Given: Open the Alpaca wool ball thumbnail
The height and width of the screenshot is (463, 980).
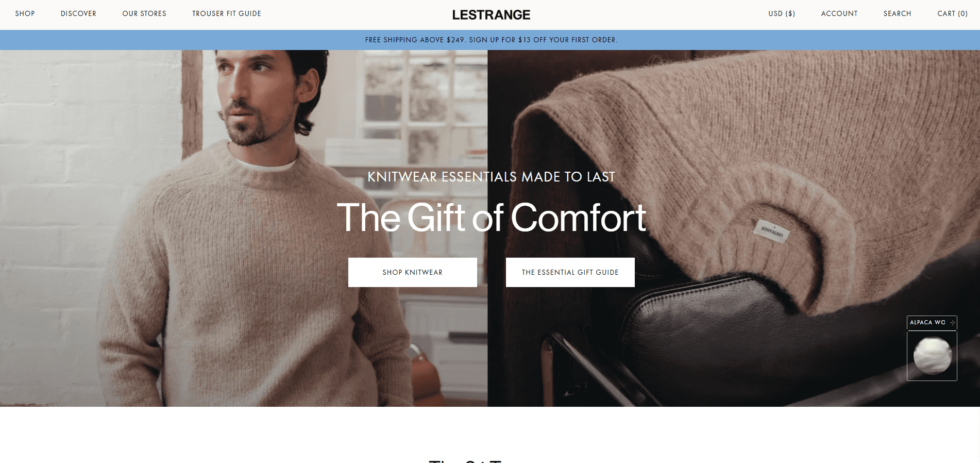Looking at the screenshot, I should (x=932, y=356).
